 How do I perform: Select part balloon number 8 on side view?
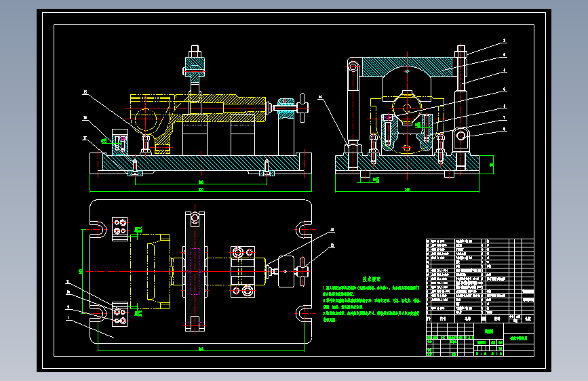pyautogui.click(x=505, y=129)
